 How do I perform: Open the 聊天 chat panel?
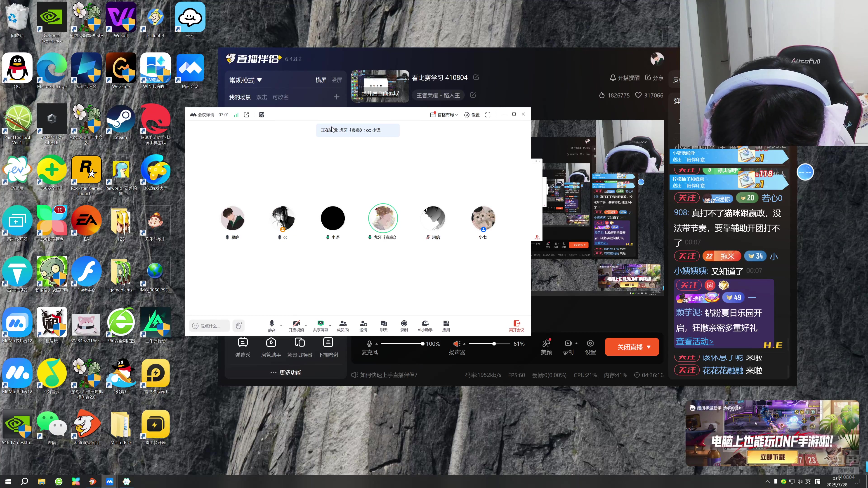tap(383, 326)
